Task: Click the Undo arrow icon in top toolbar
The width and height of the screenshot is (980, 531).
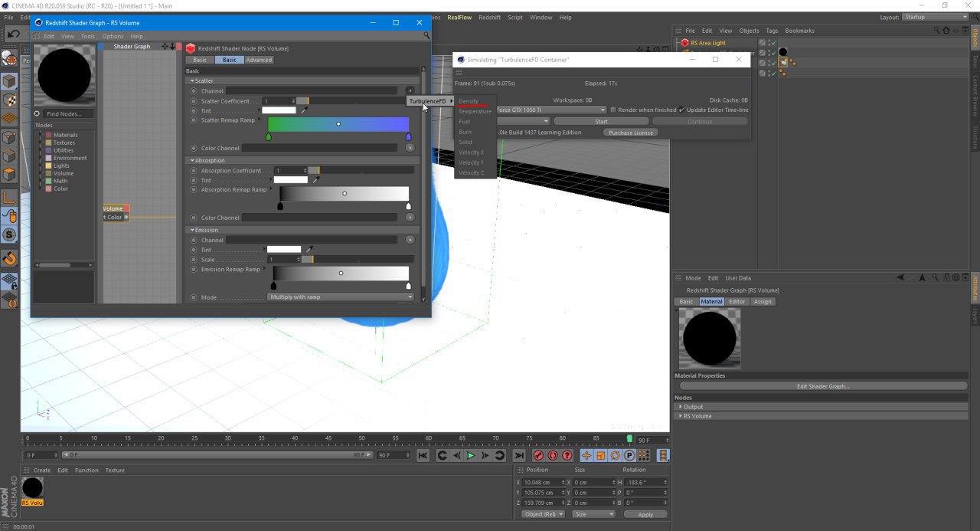Action: point(13,34)
